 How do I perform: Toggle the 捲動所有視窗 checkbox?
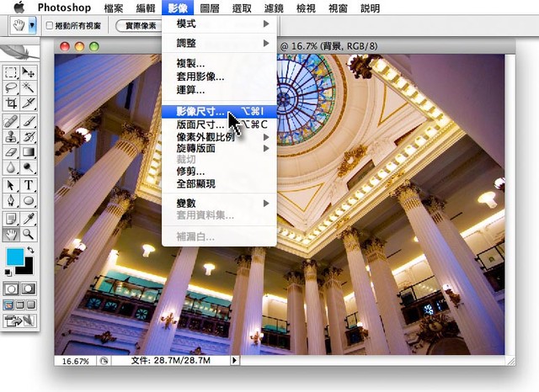49,26
